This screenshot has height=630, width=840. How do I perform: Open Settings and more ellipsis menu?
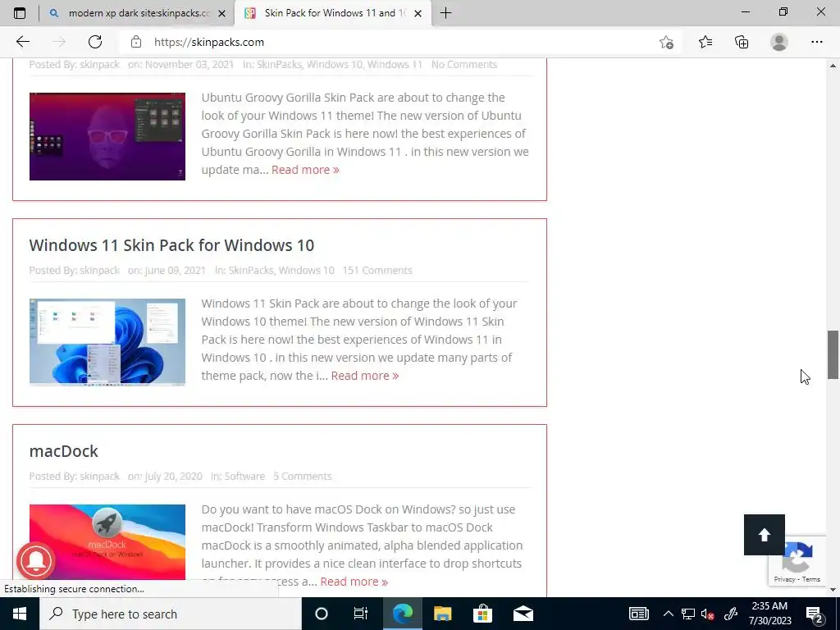click(816, 42)
